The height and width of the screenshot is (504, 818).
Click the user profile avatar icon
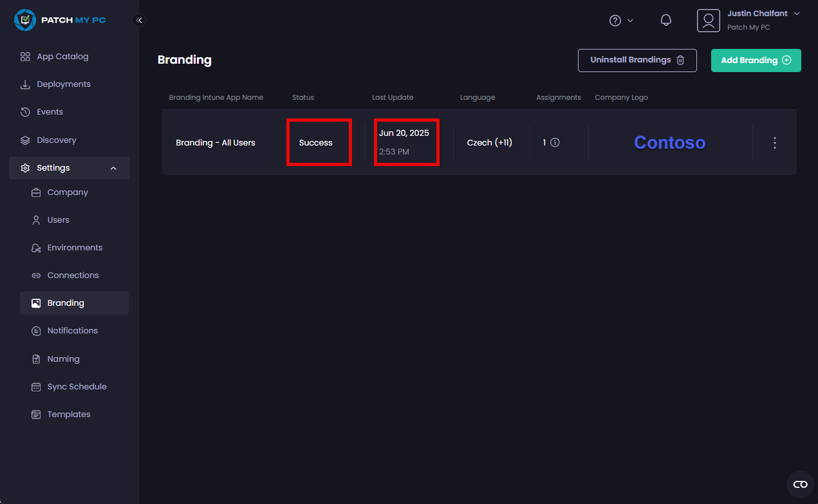click(x=708, y=21)
